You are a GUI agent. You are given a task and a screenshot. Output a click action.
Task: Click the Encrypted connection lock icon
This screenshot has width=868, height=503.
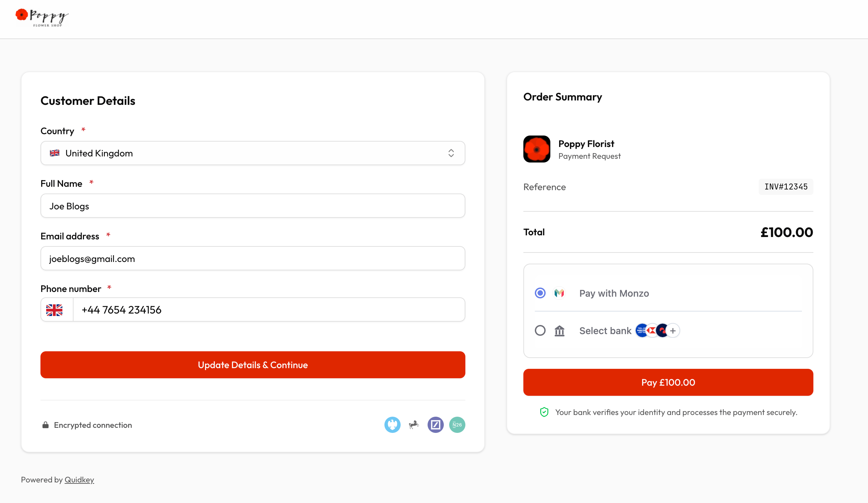[x=45, y=425]
